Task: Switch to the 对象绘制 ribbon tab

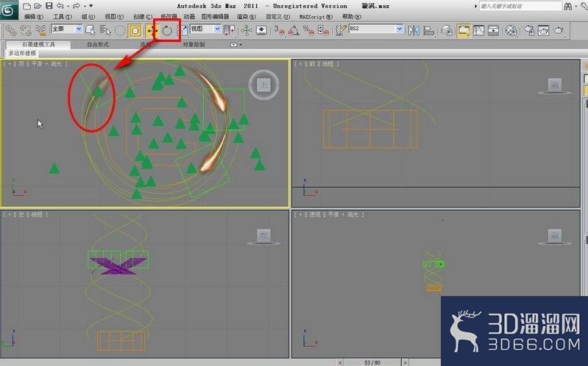Action: click(194, 45)
